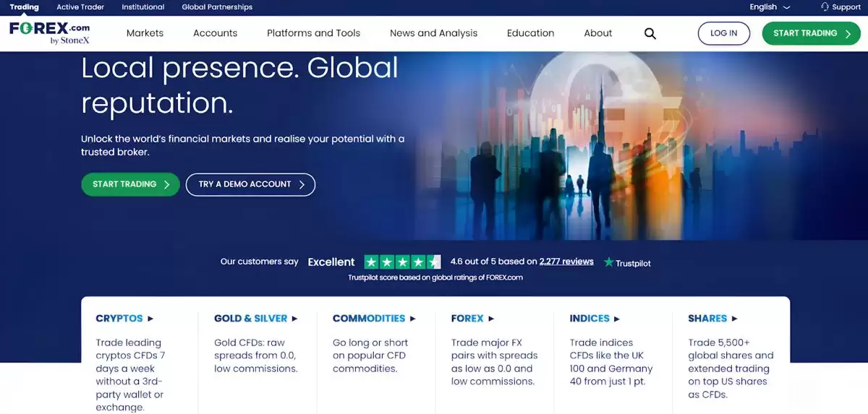Open the 2,277 reviews link
868x414 pixels.
pos(566,262)
